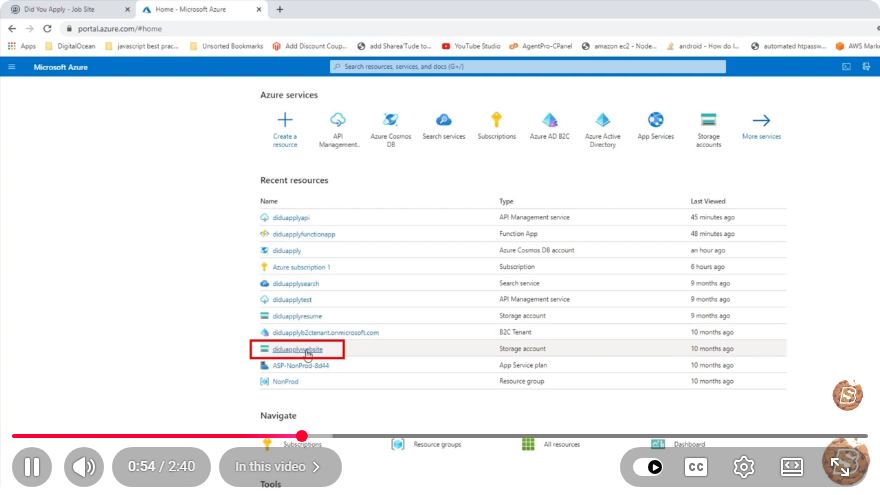Click Microsoft Azure header logo text
The width and height of the screenshot is (880, 495).
(61, 67)
